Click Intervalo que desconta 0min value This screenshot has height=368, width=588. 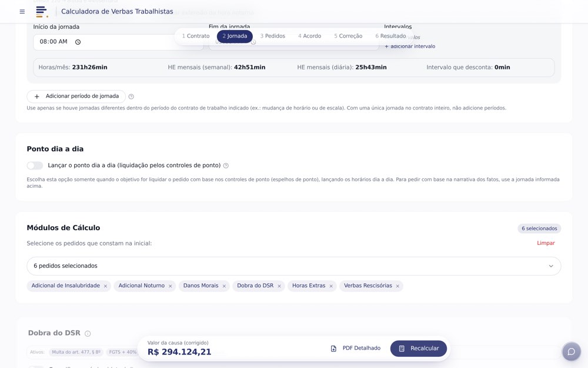tap(502, 68)
